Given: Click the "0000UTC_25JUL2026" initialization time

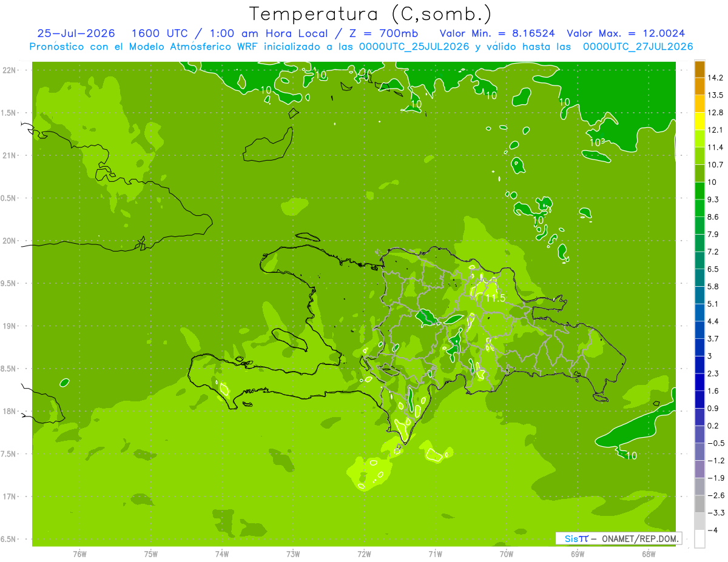Looking at the screenshot, I should coord(414,47).
